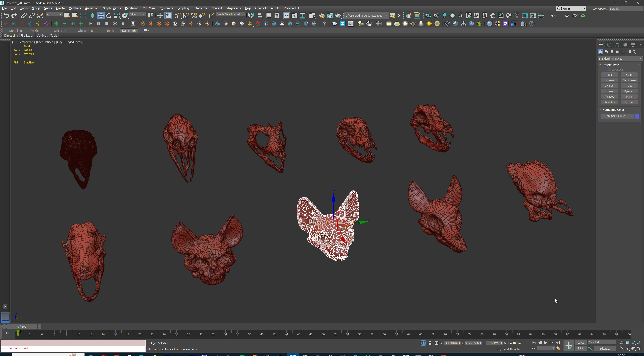The height and width of the screenshot is (356, 644).
Task: Open Curve Editor icon in toolbar
Action: (x=294, y=15)
